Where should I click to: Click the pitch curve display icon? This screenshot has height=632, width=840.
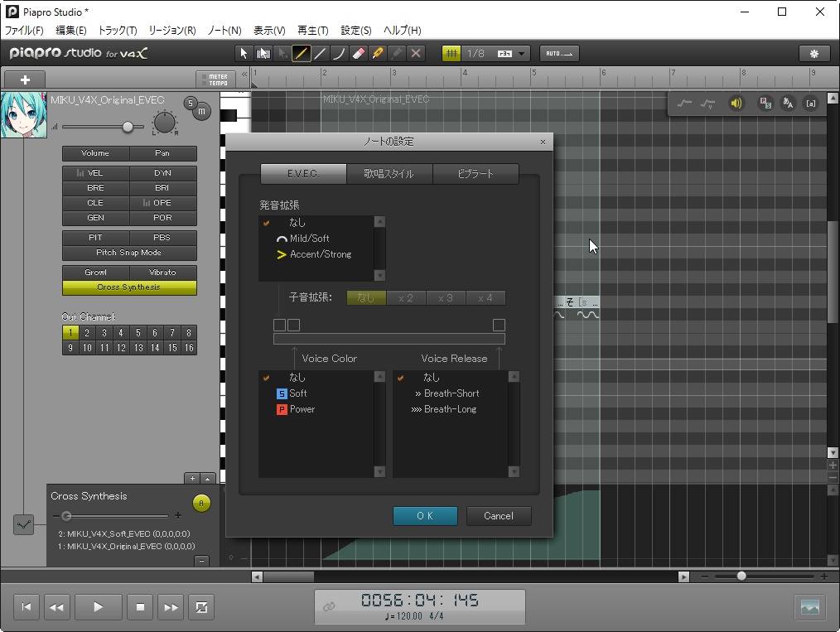pyautogui.click(x=684, y=104)
